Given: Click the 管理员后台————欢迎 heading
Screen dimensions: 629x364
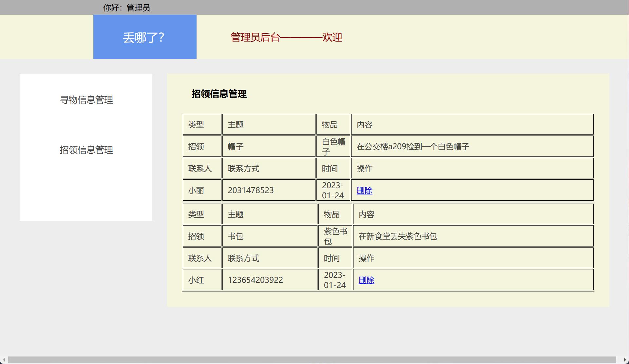Looking at the screenshot, I should click(x=285, y=37).
